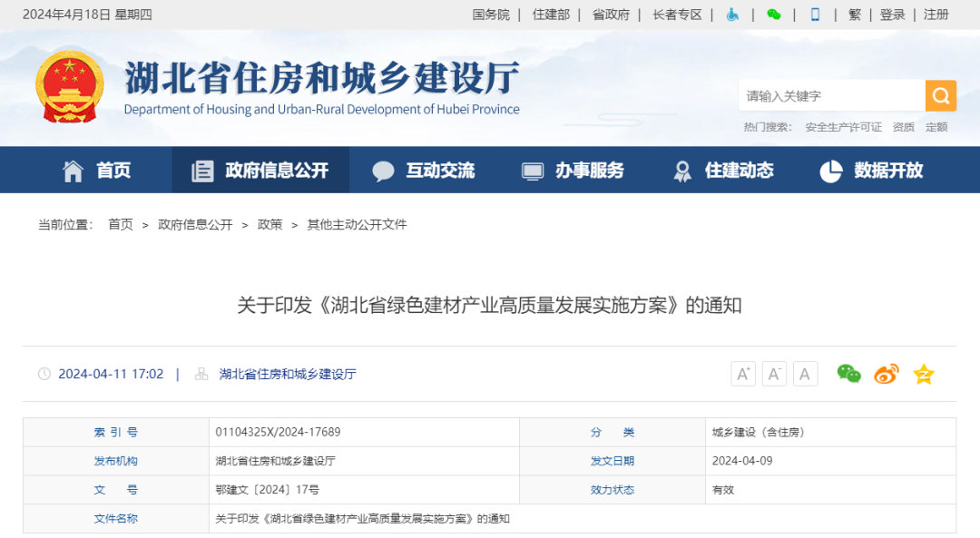Viewport: 980px width, 538px height.
Task: Share article to QQ Zone star icon
Action: click(924, 374)
